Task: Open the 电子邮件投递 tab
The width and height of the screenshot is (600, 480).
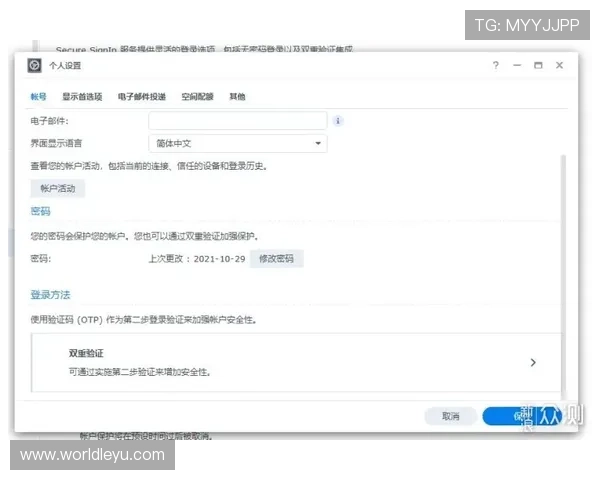Action: click(x=142, y=97)
